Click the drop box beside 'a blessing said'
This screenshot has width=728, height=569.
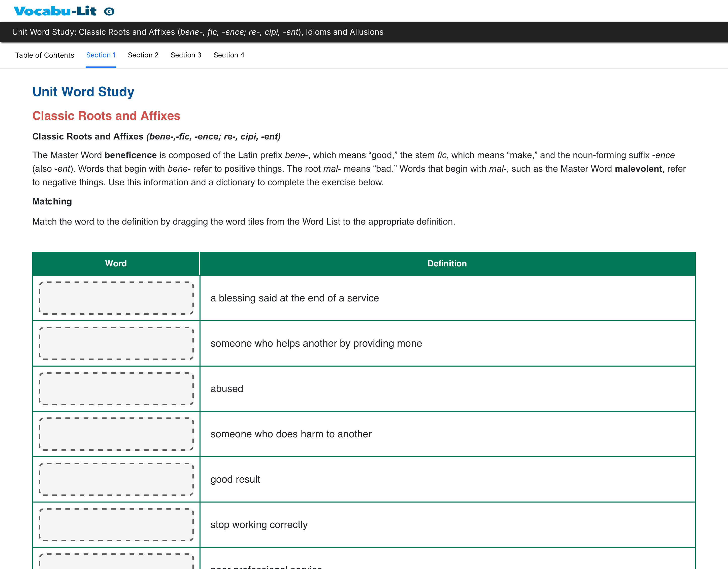tap(116, 298)
